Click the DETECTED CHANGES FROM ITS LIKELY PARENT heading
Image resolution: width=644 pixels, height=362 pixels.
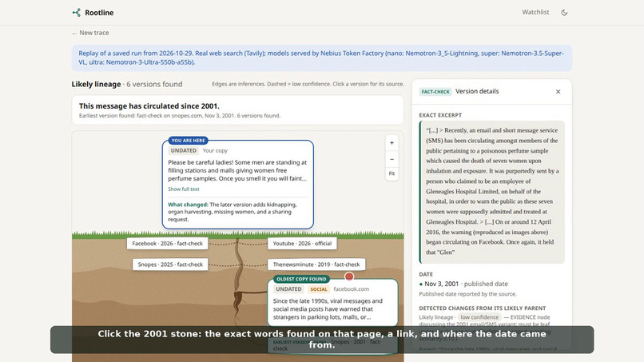tap(482, 308)
